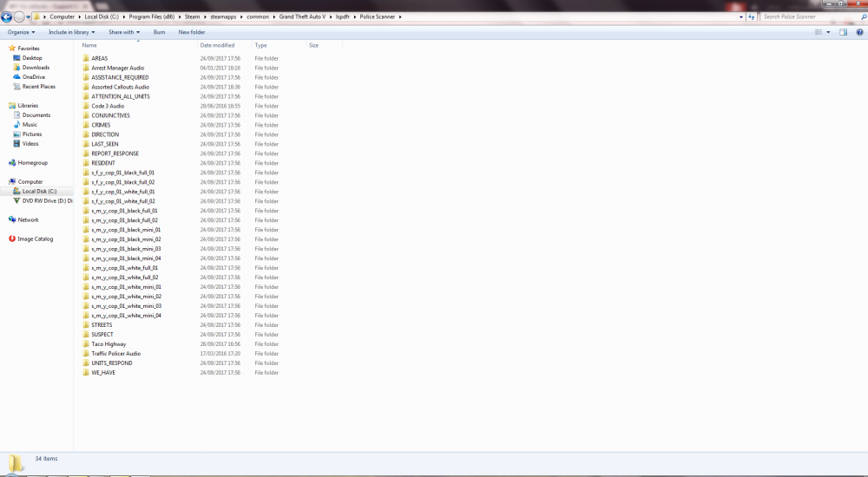This screenshot has width=868, height=477.
Task: Open the Include in library dropdown
Action: tap(71, 32)
